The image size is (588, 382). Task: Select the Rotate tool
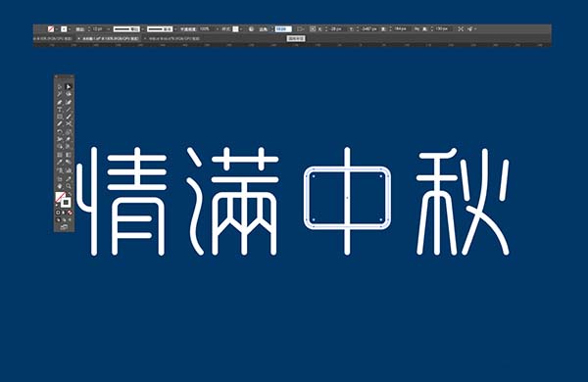click(x=59, y=131)
